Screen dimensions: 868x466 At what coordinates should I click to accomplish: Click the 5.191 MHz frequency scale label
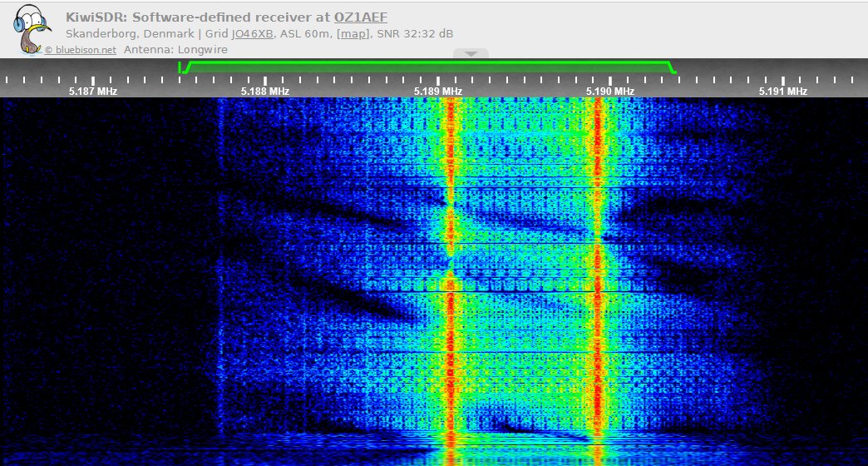[782, 92]
